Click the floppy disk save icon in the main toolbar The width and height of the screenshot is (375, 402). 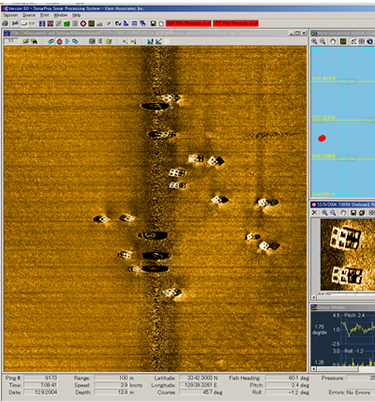tap(153, 23)
